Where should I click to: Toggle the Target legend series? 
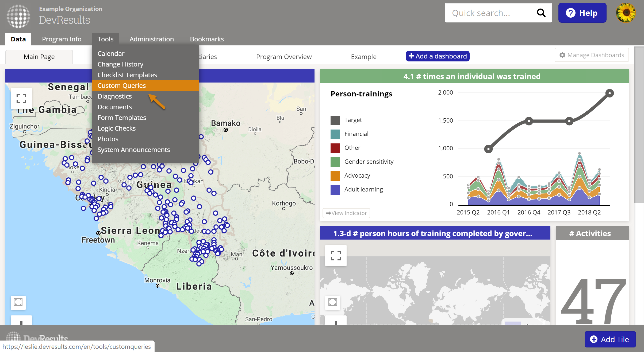353,120
